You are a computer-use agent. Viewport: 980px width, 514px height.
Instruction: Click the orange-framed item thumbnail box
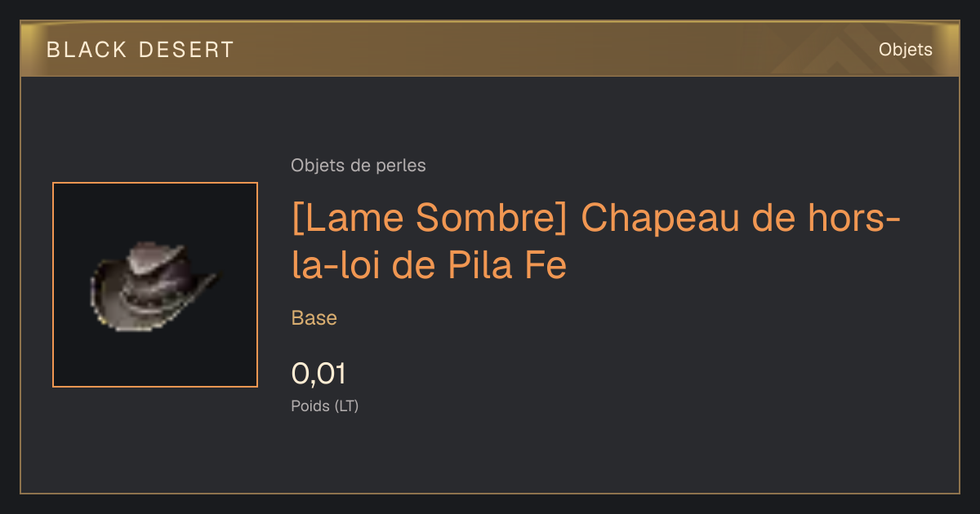tap(155, 285)
